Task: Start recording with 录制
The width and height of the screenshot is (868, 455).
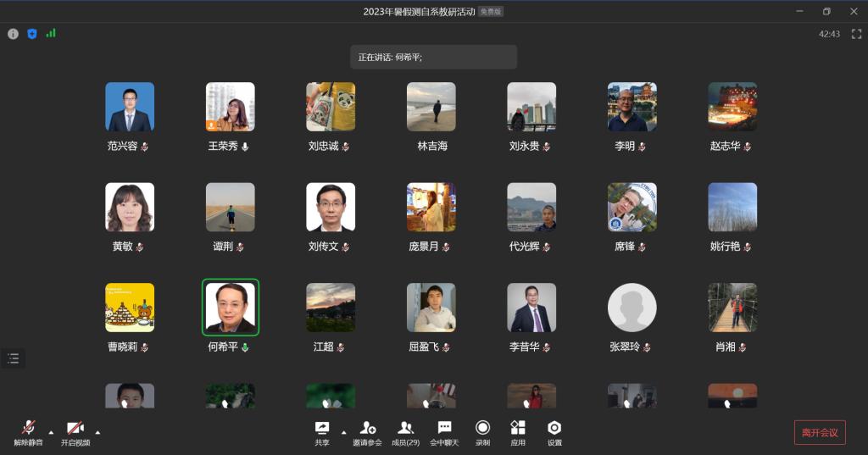Action: tap(482, 432)
